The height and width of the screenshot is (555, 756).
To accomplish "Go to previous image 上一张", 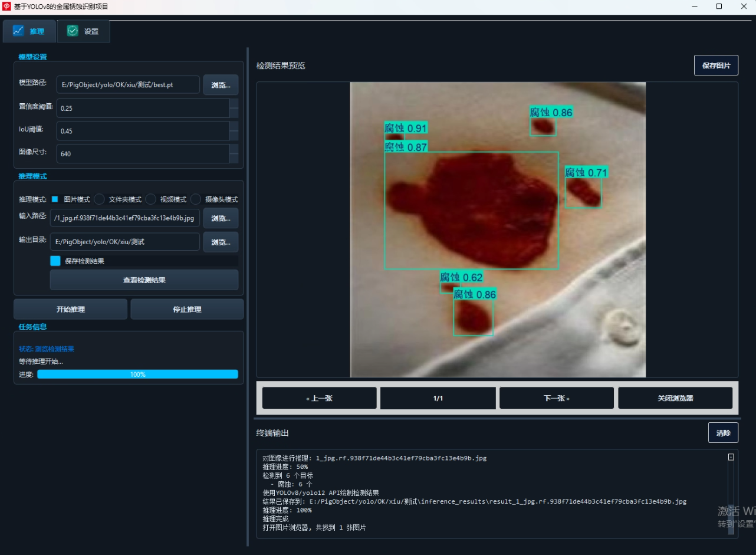I will [319, 398].
